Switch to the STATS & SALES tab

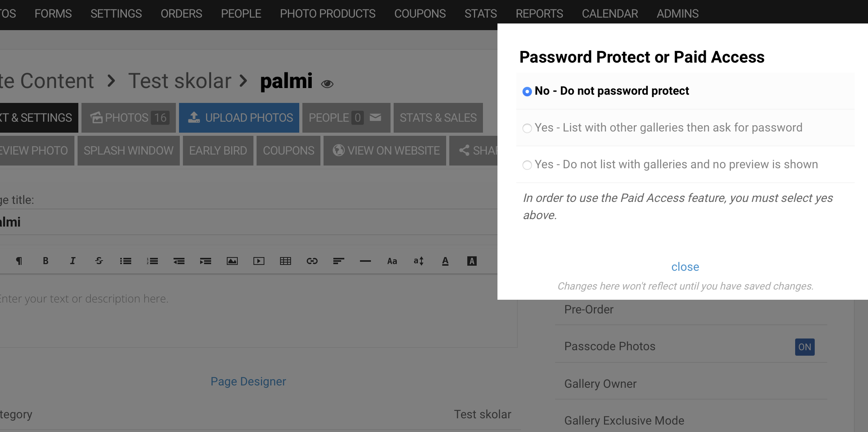pos(438,118)
